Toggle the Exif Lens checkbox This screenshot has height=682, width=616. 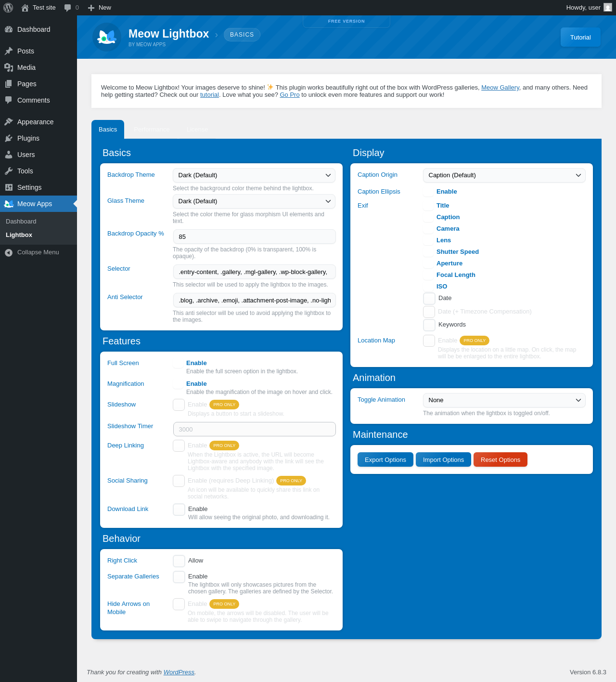tap(429, 240)
